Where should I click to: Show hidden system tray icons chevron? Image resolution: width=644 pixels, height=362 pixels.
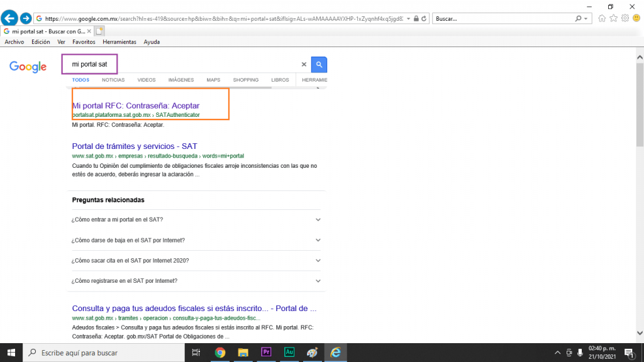coord(557,353)
